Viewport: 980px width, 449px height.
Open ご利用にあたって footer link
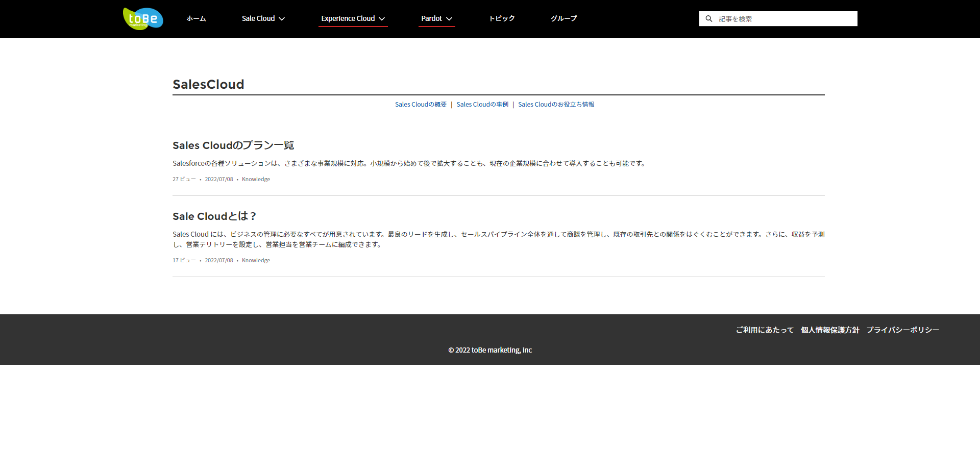[765, 330]
